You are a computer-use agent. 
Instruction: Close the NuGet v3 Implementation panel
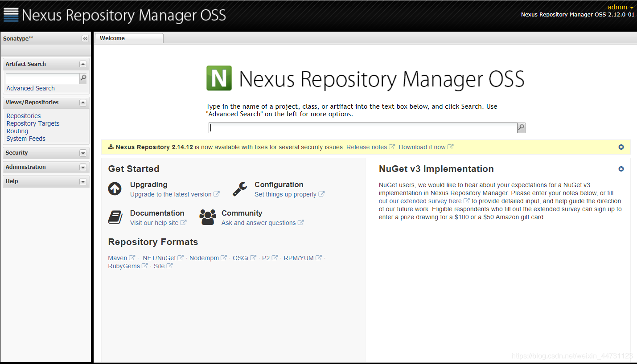click(621, 169)
